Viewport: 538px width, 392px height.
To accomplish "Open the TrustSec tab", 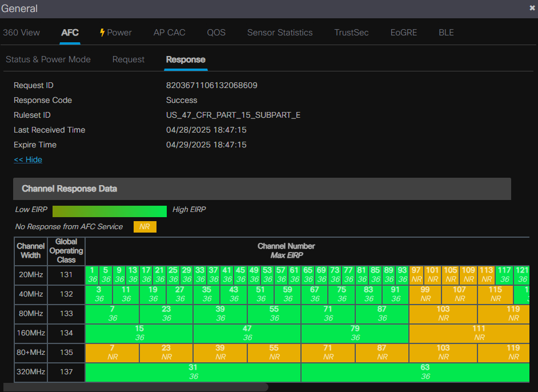I will (x=351, y=33).
